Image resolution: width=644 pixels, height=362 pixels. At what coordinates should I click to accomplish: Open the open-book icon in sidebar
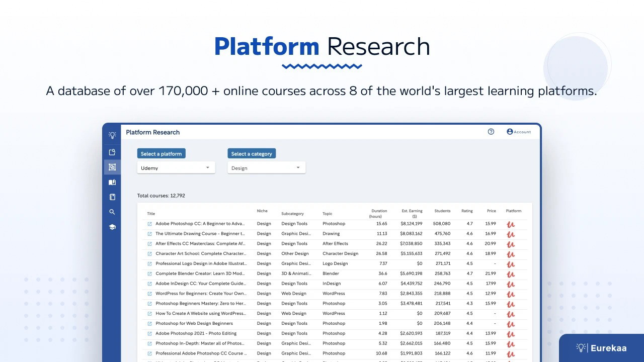point(112,183)
